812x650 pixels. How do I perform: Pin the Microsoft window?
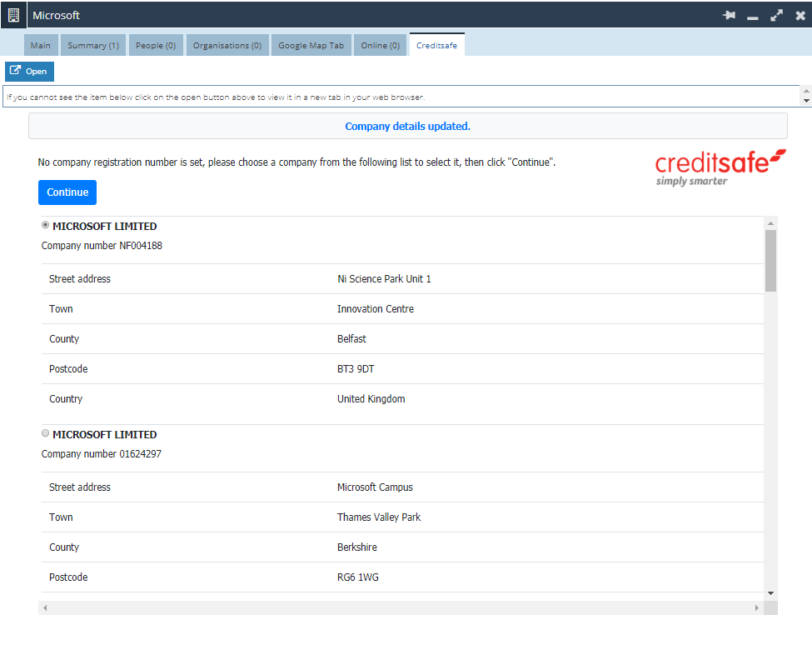[x=730, y=15]
